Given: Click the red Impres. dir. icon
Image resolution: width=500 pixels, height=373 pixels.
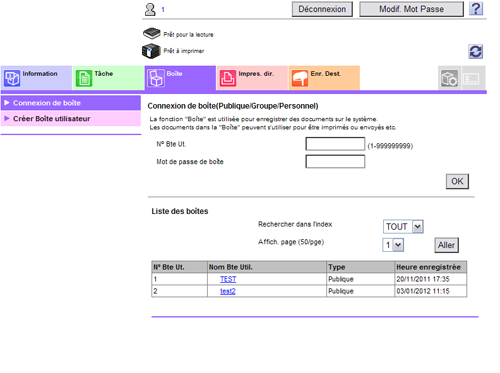Looking at the screenshot, I should click(x=228, y=79).
